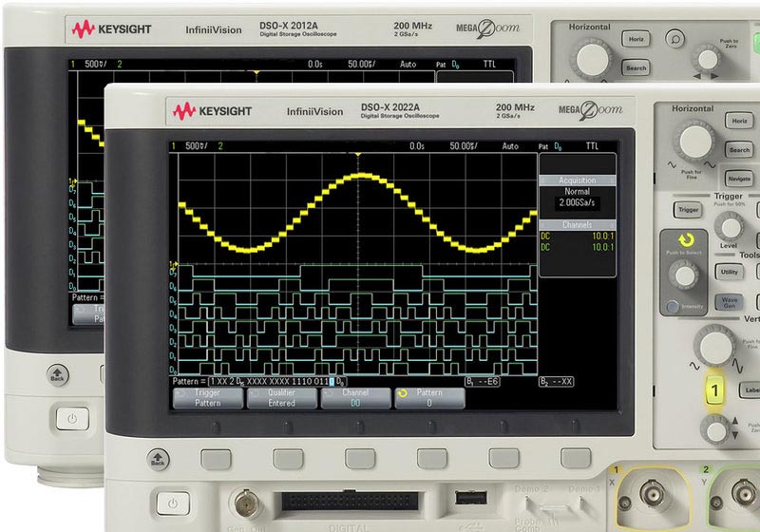760x532 pixels.
Task: Enable the Wave Gen key
Action: click(x=730, y=302)
